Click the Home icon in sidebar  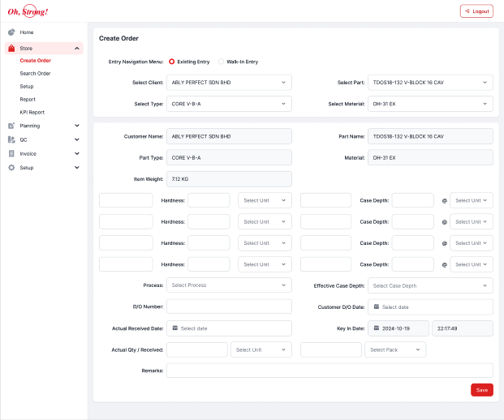[11, 32]
